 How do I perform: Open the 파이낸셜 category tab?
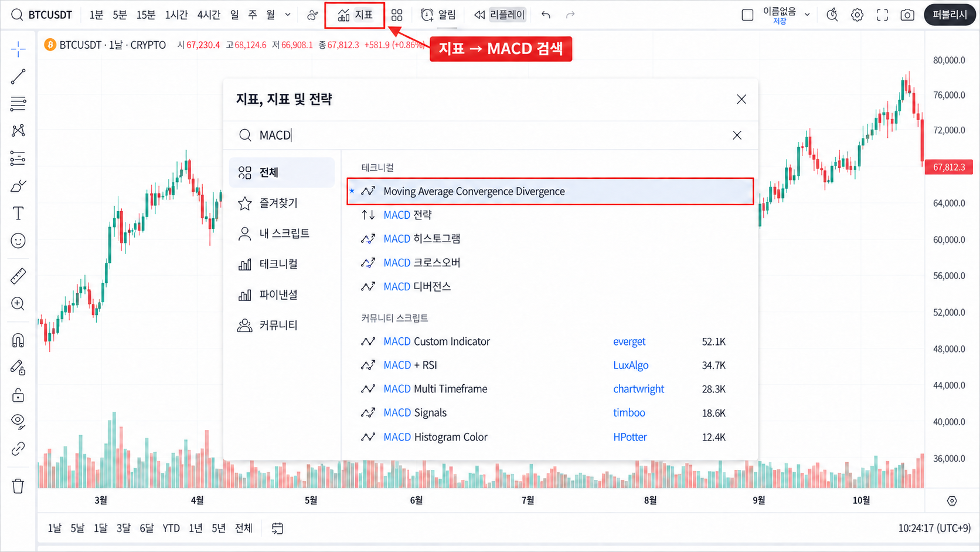(282, 294)
